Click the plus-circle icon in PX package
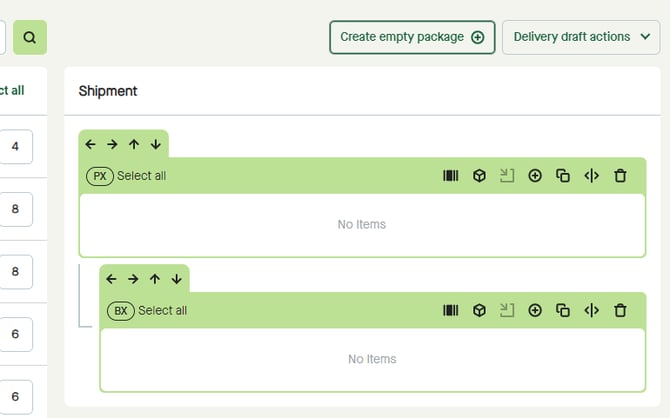This screenshot has width=670, height=418. point(535,176)
